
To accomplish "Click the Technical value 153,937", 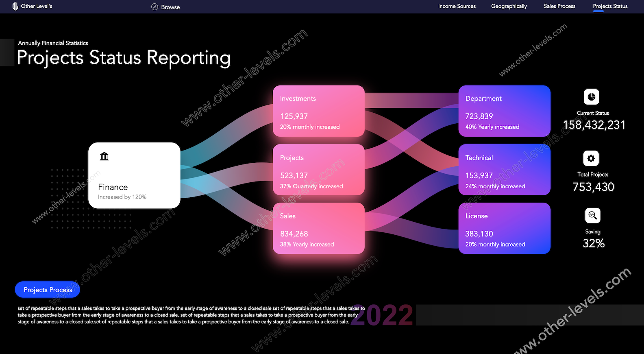I will tap(479, 176).
